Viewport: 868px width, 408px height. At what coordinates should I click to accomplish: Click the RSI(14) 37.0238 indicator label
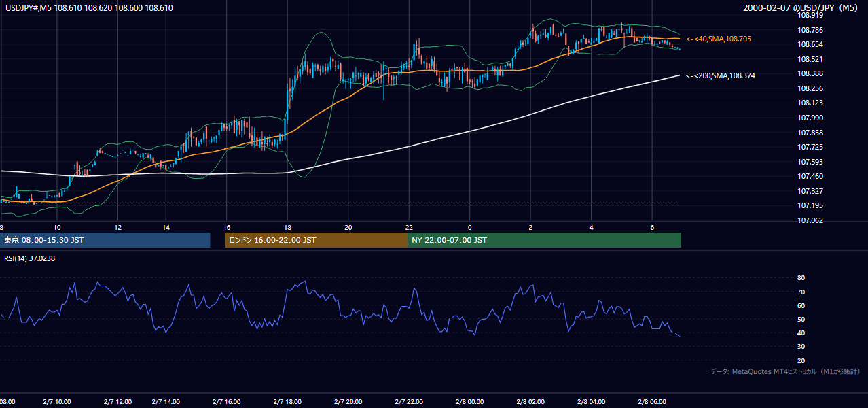tap(29, 258)
